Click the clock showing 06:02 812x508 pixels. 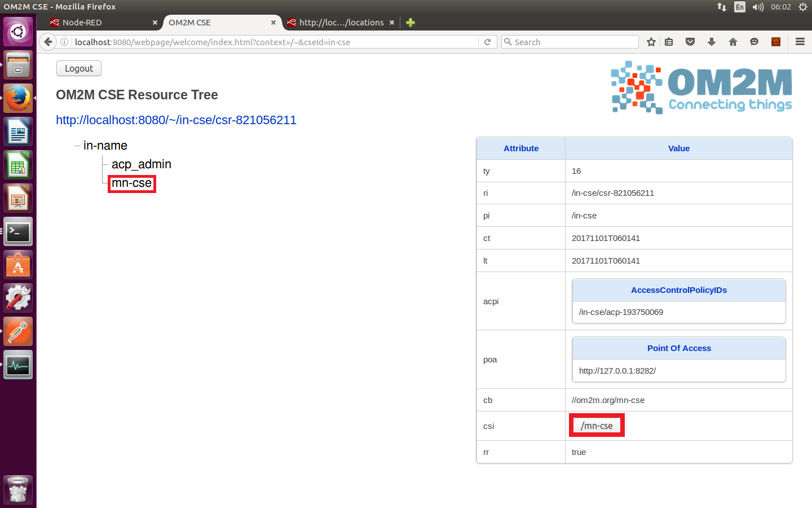point(781,7)
